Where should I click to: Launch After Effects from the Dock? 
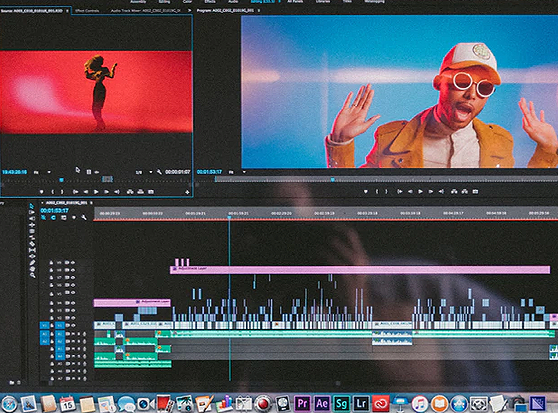tap(322, 403)
